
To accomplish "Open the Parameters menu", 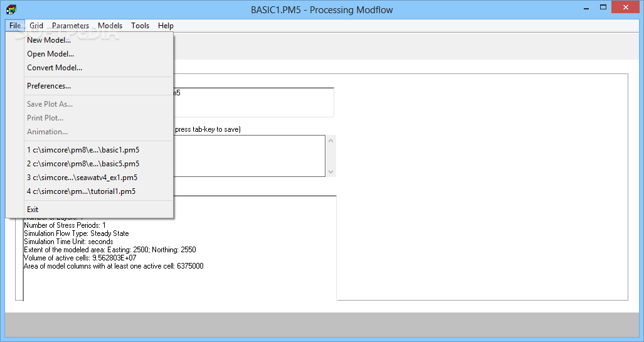I will pos(71,26).
